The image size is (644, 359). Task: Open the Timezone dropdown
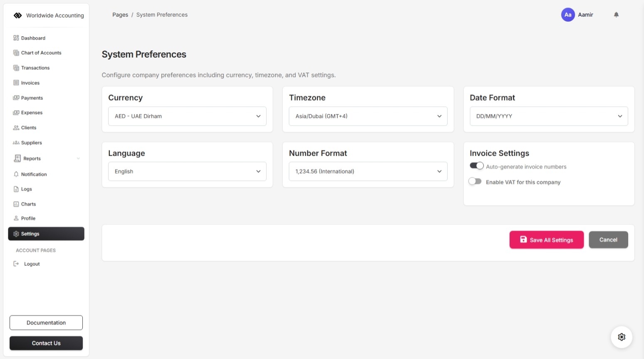[x=368, y=116]
